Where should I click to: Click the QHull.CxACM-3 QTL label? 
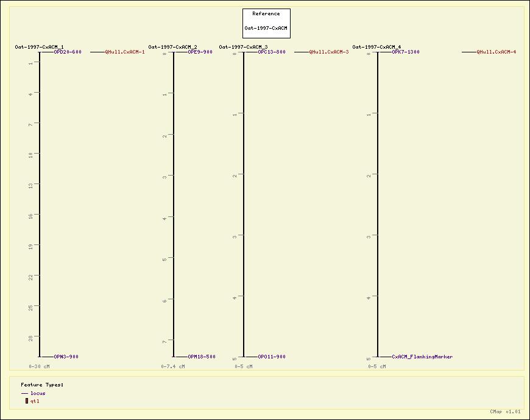coord(329,52)
